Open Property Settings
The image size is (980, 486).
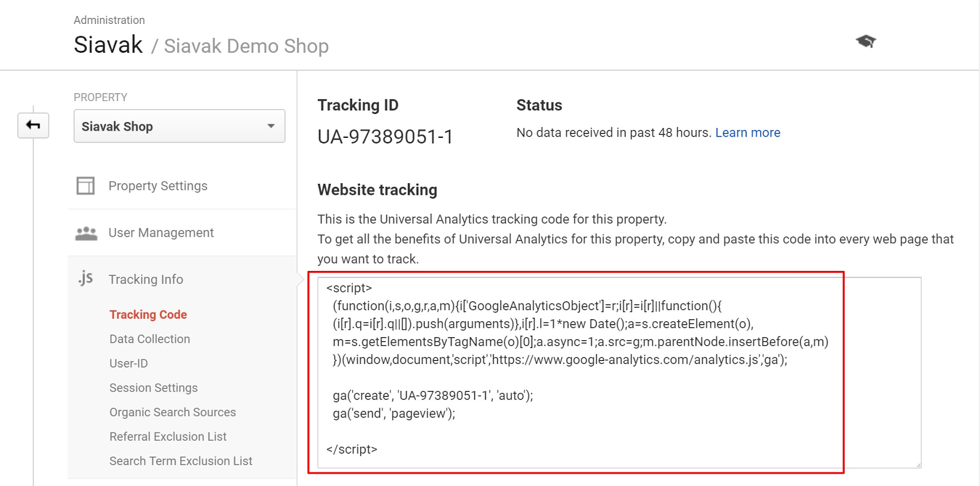tap(158, 186)
